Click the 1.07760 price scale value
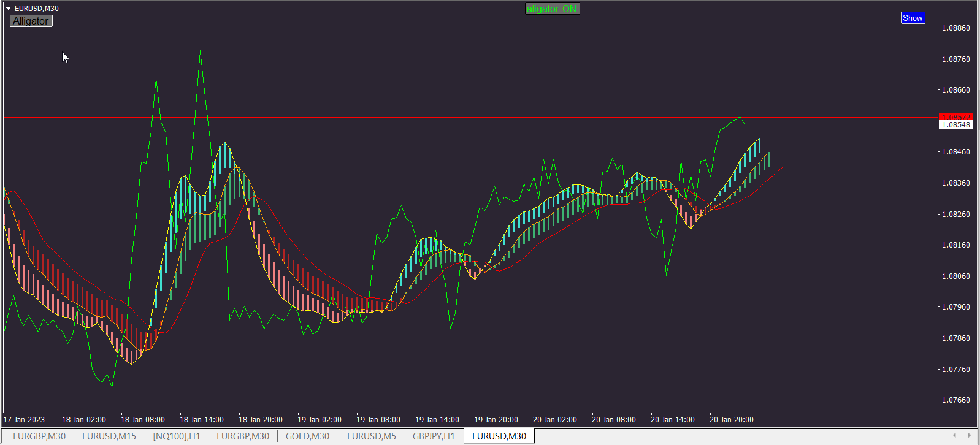The width and height of the screenshot is (980, 445). coord(956,370)
